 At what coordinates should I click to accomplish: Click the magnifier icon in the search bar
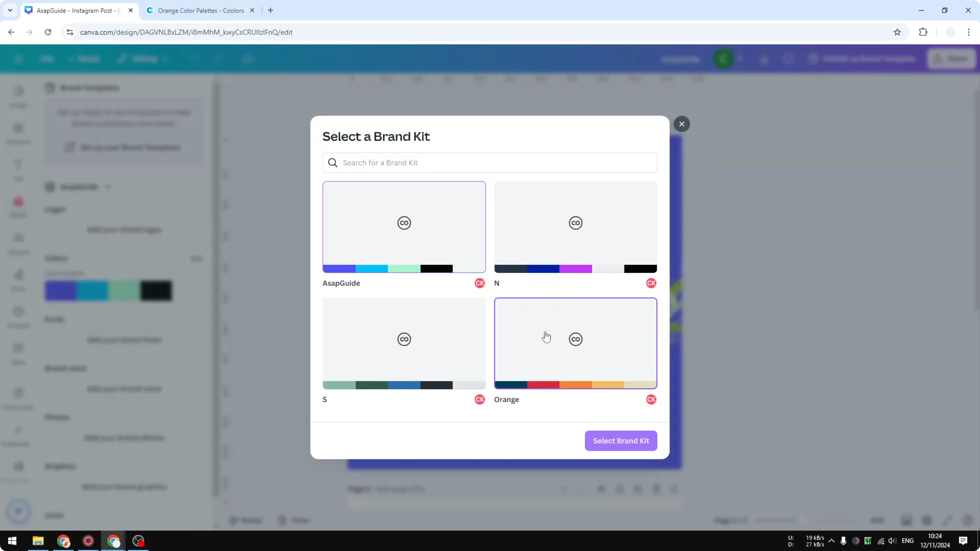(x=333, y=162)
